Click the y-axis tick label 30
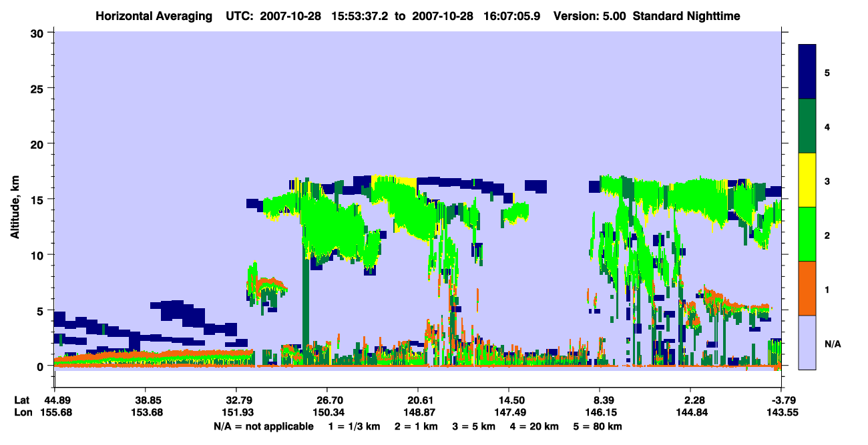 point(38,33)
